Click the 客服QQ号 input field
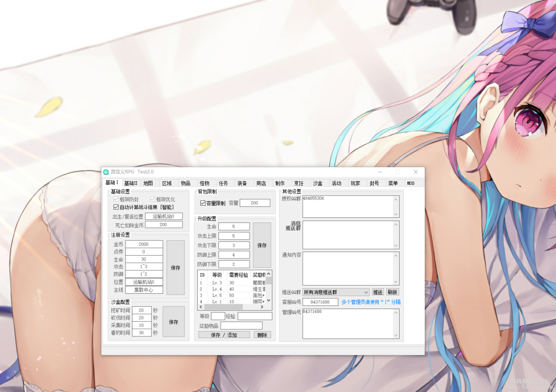 click(320, 302)
